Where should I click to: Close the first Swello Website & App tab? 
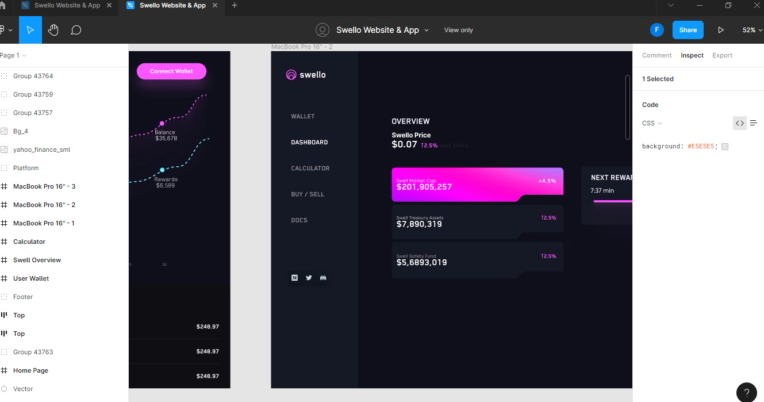[x=109, y=5]
